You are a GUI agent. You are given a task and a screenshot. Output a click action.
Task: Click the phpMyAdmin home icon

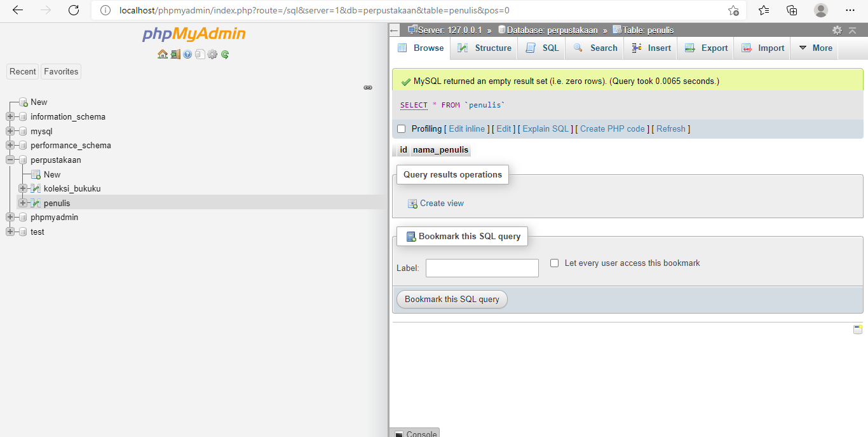(162, 54)
